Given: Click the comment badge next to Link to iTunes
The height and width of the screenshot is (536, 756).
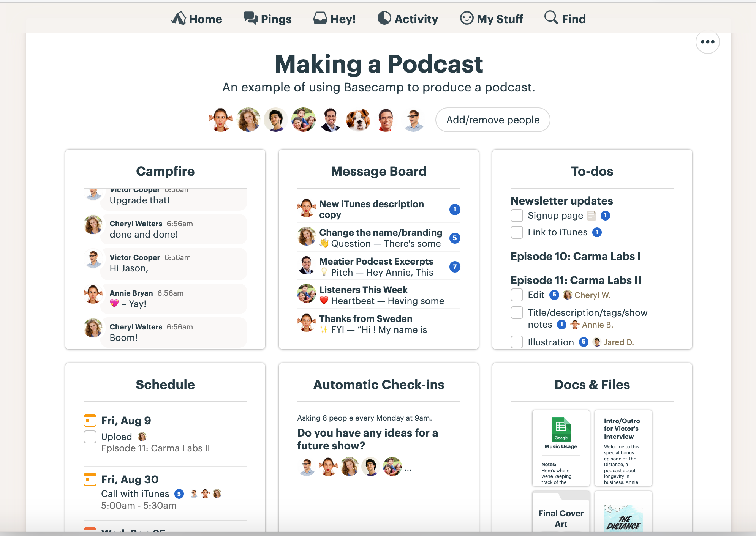Looking at the screenshot, I should pyautogui.click(x=597, y=232).
